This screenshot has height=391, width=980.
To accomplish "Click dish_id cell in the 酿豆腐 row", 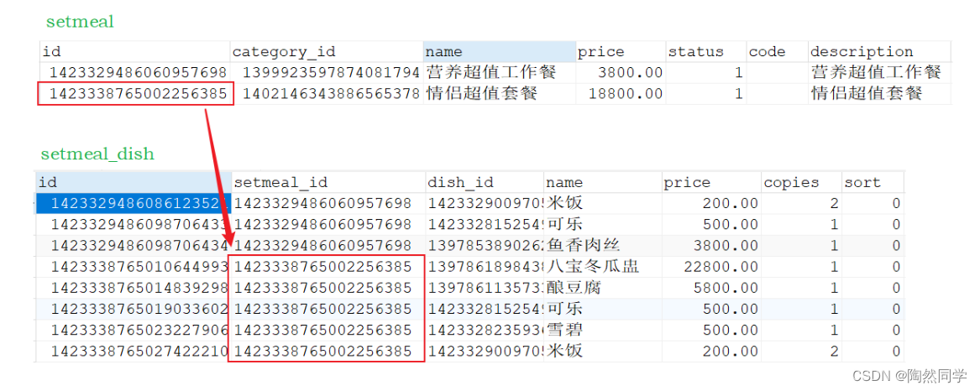I will (x=485, y=288).
